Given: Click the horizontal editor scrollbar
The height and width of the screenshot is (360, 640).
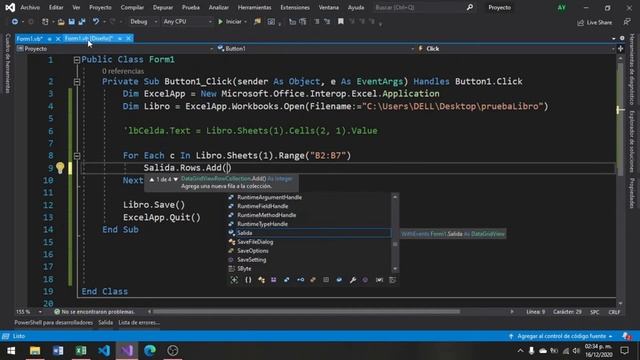Looking at the screenshot, I should point(307,312).
